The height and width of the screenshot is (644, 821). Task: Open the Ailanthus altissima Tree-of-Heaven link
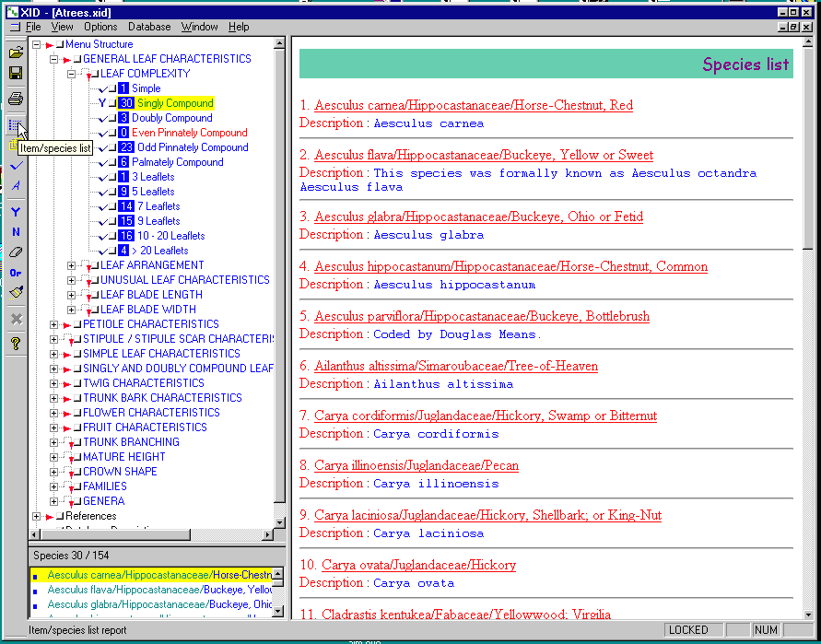pyautogui.click(x=456, y=366)
